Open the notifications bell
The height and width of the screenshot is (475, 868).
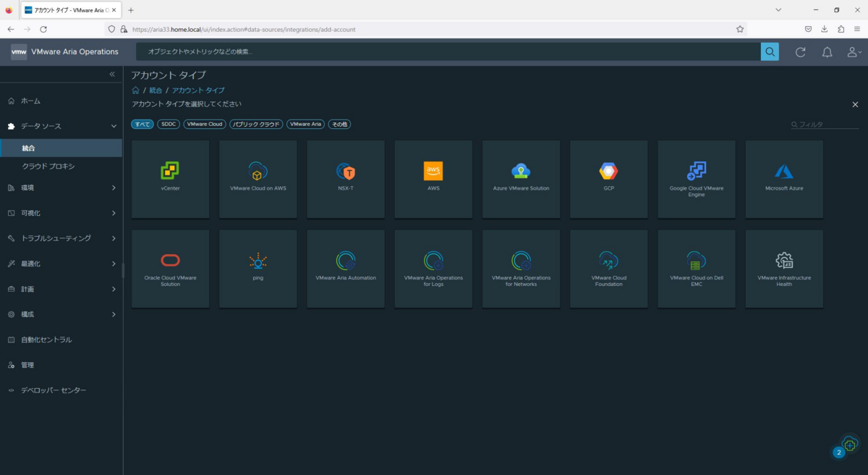[x=827, y=52]
